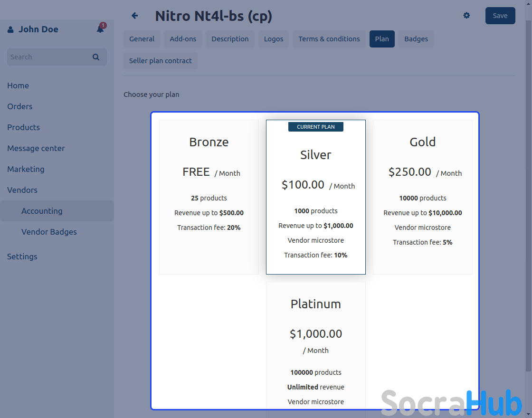Go to Orders in sidebar
Viewport: 532px width, 418px height.
pos(20,106)
